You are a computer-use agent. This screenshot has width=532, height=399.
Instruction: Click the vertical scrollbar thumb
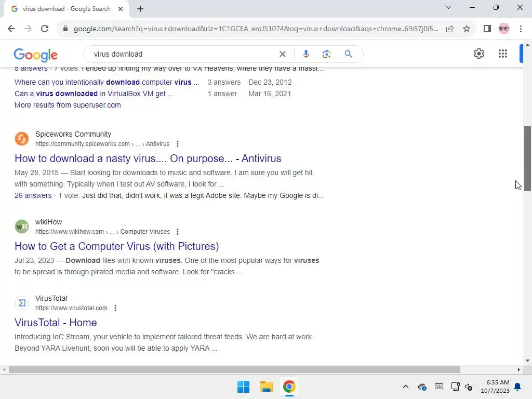pos(528,159)
